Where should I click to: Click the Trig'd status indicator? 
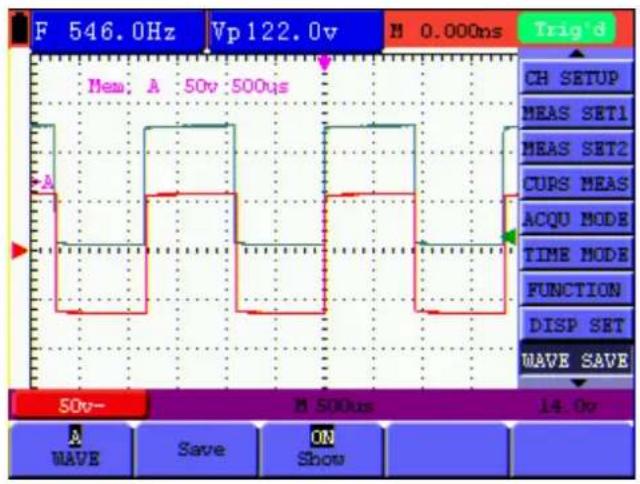click(x=567, y=29)
